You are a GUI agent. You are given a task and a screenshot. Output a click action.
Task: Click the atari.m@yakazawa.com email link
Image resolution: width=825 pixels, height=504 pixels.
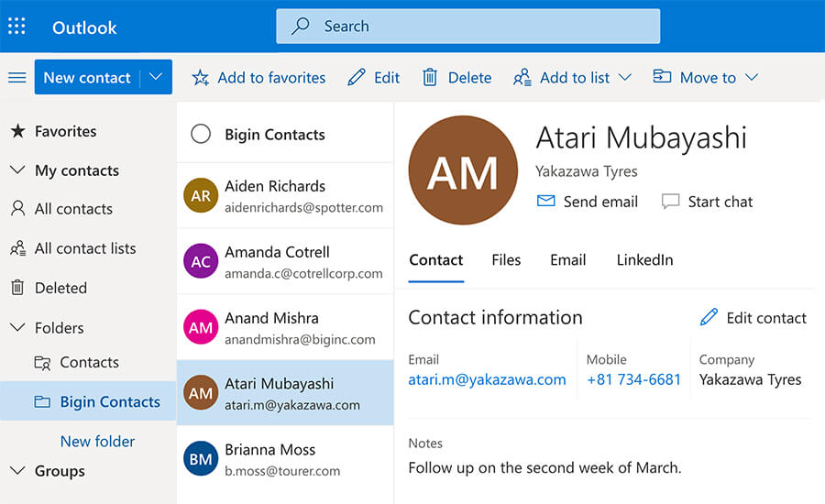tap(488, 379)
